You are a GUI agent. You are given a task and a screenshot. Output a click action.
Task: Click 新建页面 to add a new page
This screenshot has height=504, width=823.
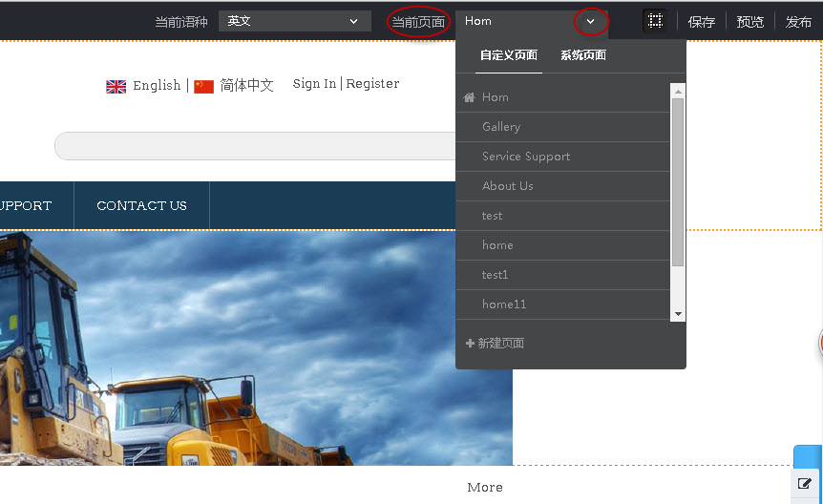(x=496, y=344)
